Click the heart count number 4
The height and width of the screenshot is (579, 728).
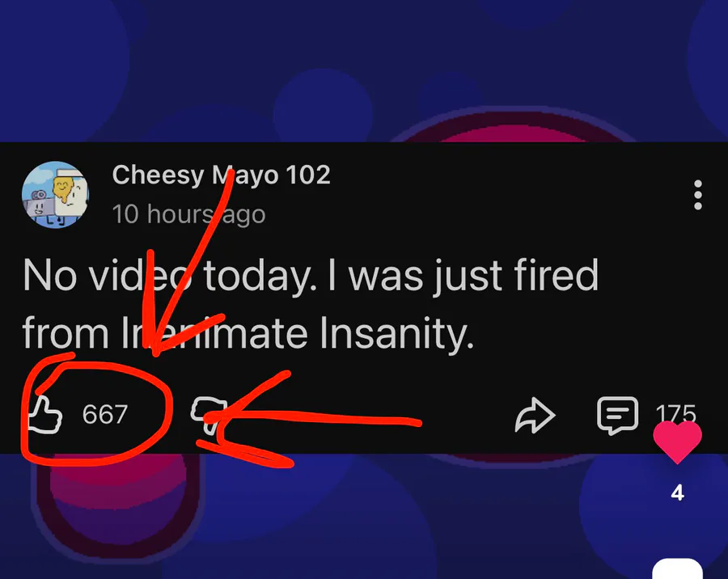[x=678, y=492]
